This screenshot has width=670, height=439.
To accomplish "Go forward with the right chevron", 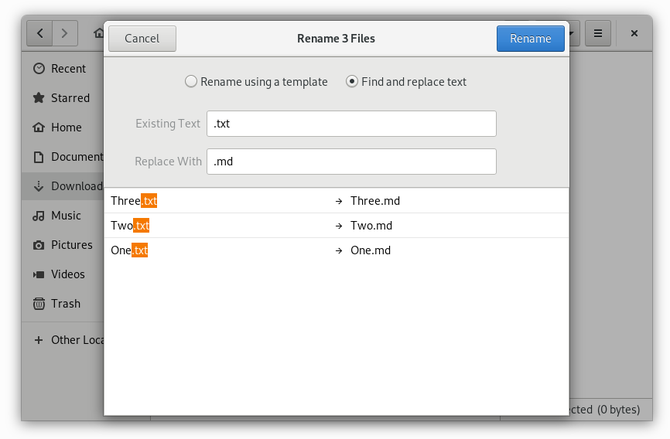I will 65,33.
